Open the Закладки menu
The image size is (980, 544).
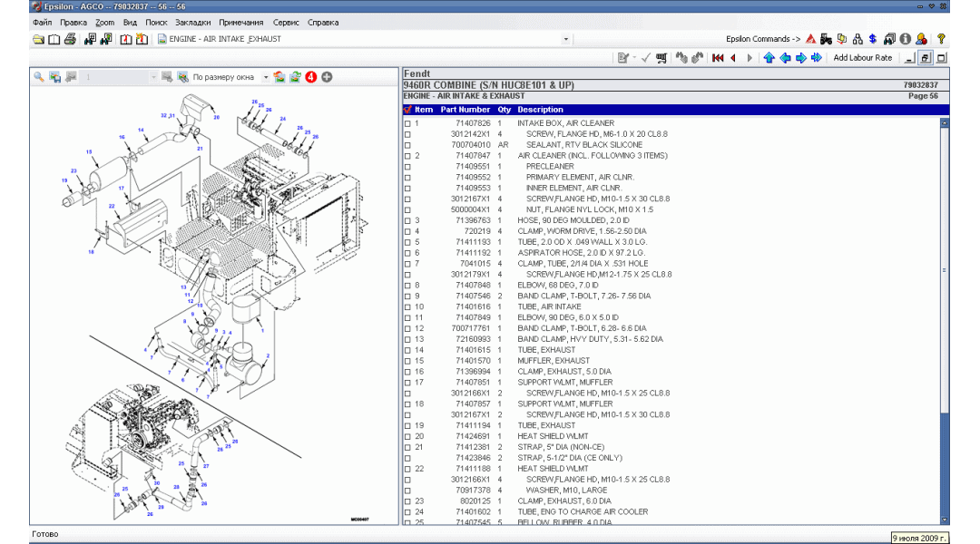191,22
